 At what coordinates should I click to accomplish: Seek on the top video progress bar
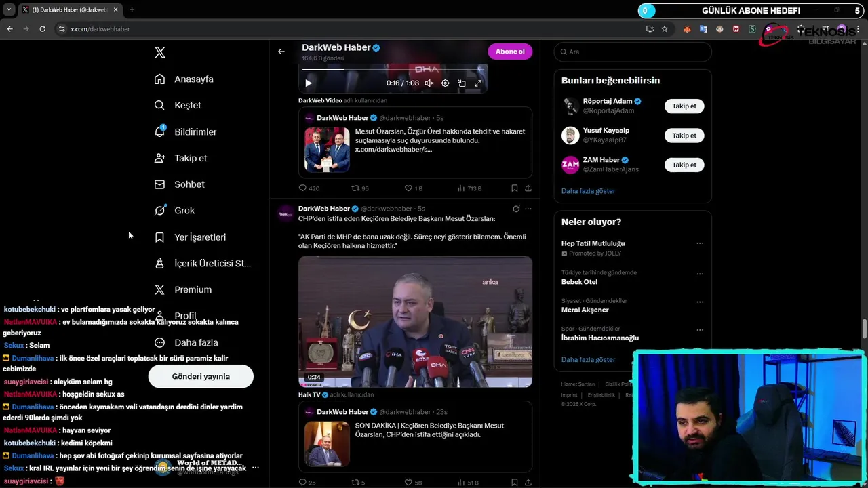point(393,69)
